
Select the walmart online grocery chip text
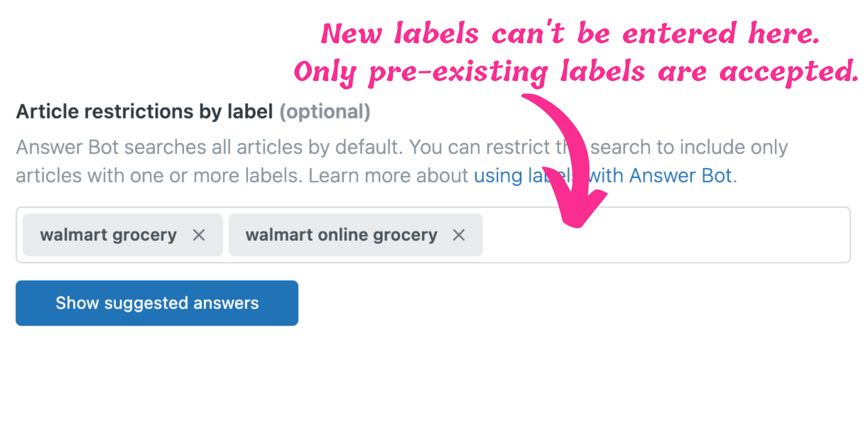click(342, 235)
